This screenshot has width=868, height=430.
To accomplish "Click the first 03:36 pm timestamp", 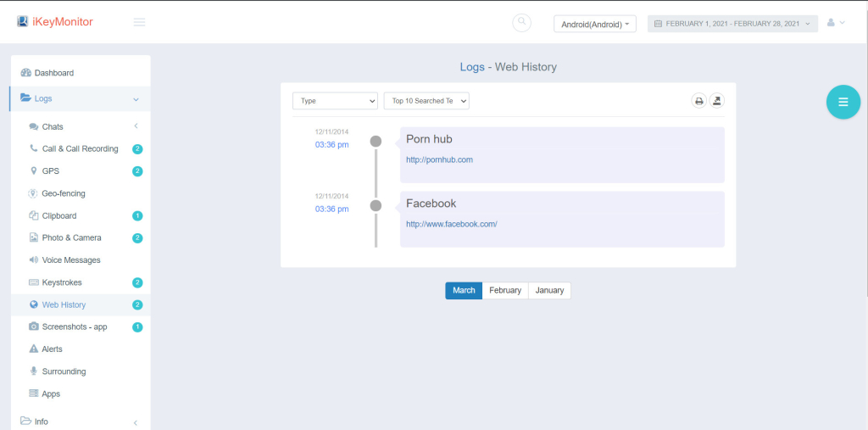I will point(332,145).
